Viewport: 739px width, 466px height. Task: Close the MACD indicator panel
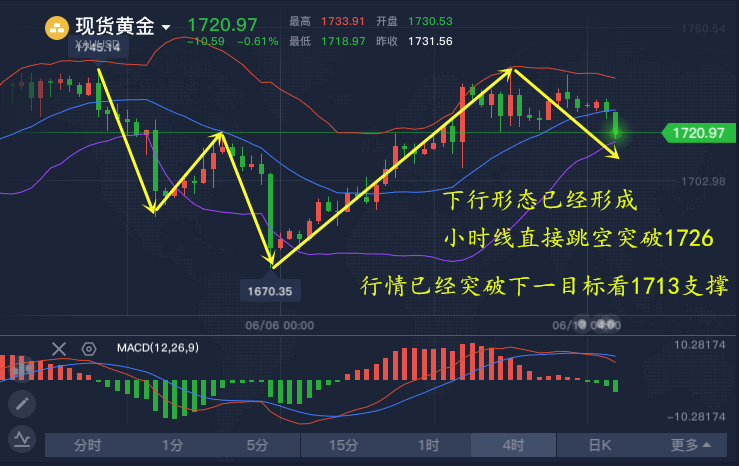pyautogui.click(x=59, y=348)
